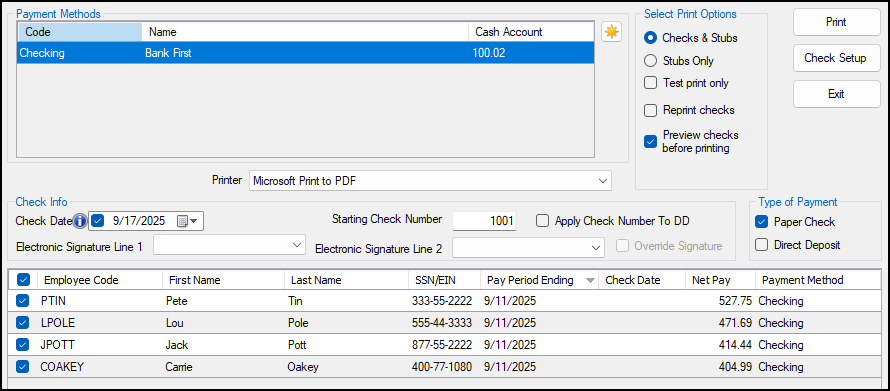Uncheck the PTIN employee row checkbox
The image size is (890, 391).
22,301
